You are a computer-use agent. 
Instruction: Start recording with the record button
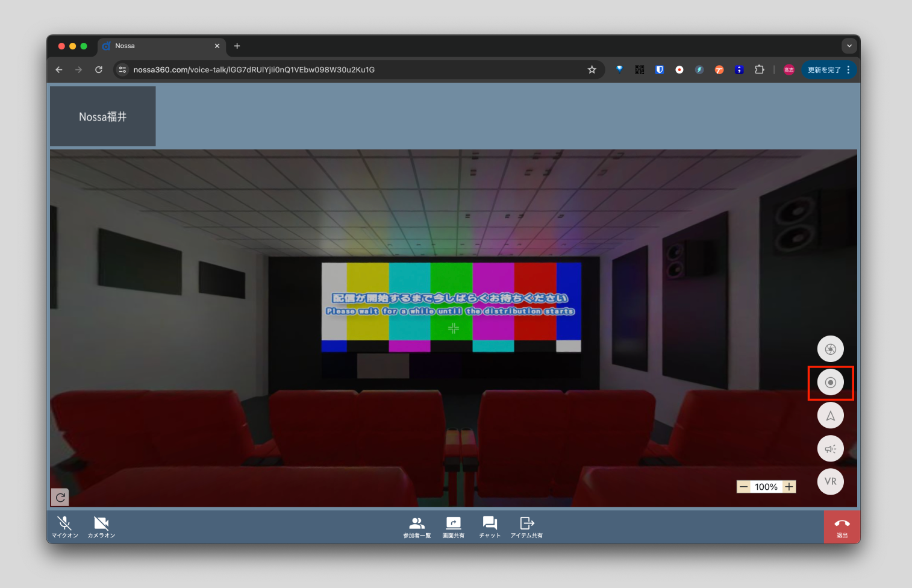click(x=830, y=382)
